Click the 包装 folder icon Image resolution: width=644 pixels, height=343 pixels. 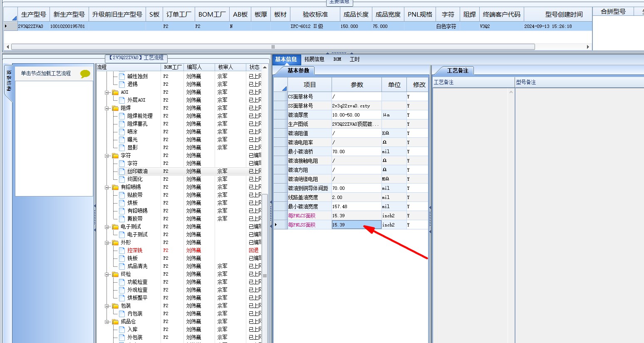coord(115,306)
